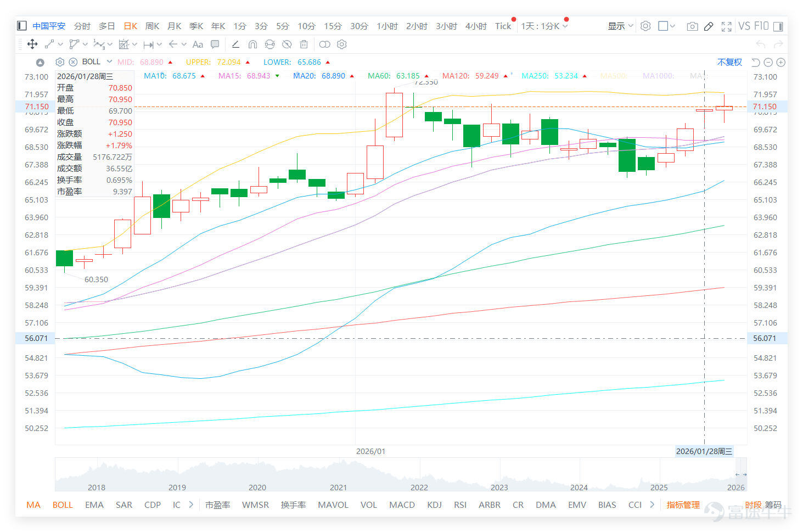
Task: Zoom in chart with plus icon
Action: click(x=781, y=63)
